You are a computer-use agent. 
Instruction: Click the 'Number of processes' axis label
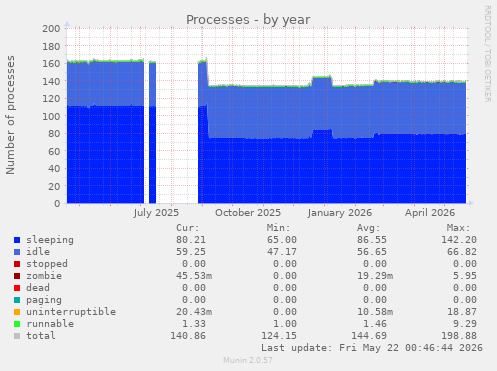(x=10, y=115)
